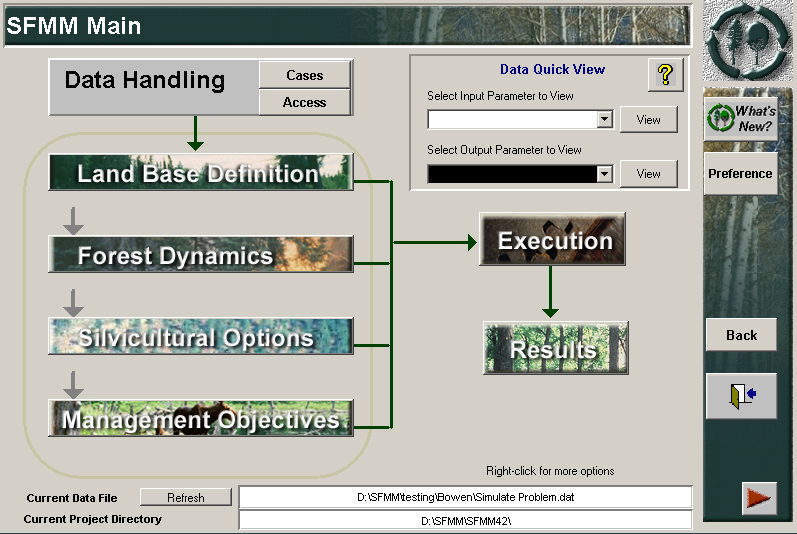797x534 pixels.
Task: Open the Preference button
Action: [x=741, y=174]
